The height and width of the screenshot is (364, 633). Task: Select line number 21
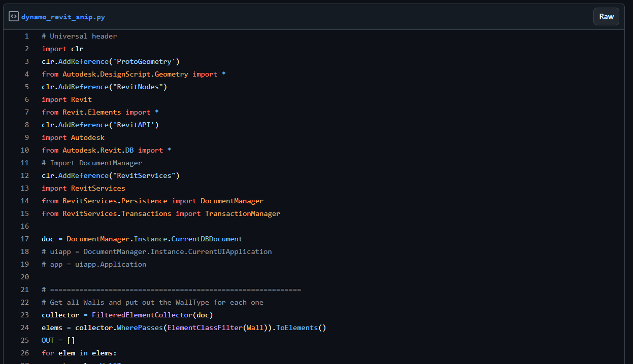point(25,289)
